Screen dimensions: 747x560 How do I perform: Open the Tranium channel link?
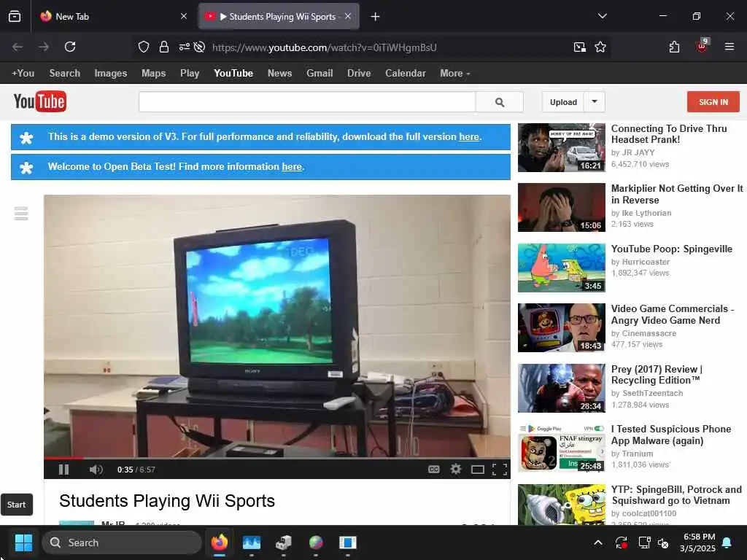pyautogui.click(x=638, y=454)
